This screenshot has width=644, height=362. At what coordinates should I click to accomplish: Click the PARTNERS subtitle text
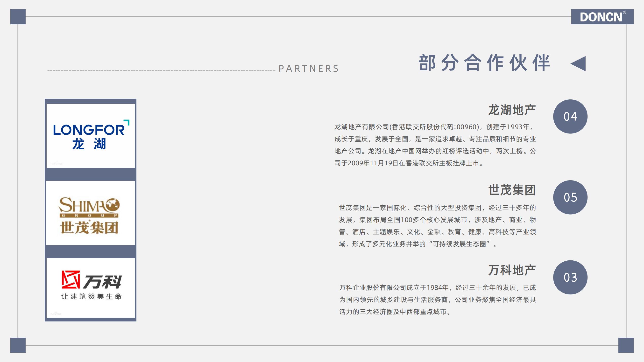309,69
